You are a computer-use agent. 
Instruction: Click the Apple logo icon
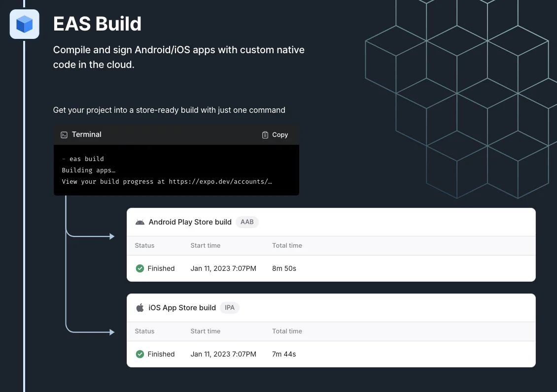[140, 308]
